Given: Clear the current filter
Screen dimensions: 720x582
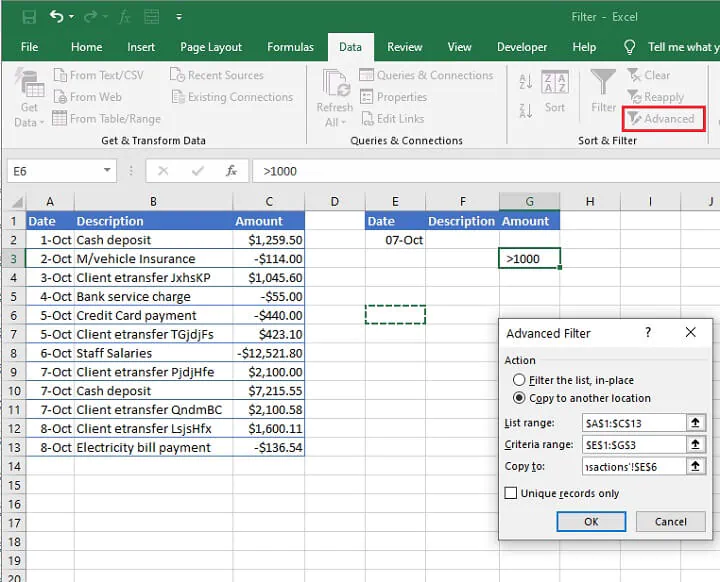Looking at the screenshot, I should tap(649, 75).
